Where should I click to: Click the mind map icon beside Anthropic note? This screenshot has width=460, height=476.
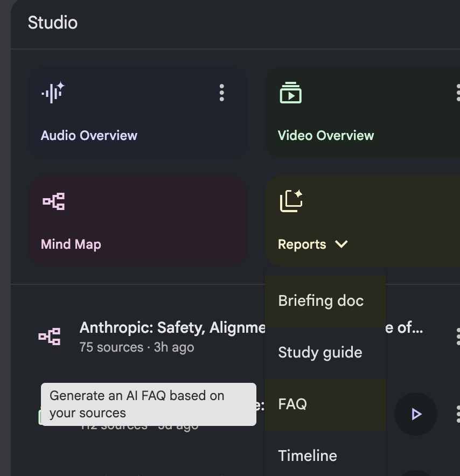point(50,337)
